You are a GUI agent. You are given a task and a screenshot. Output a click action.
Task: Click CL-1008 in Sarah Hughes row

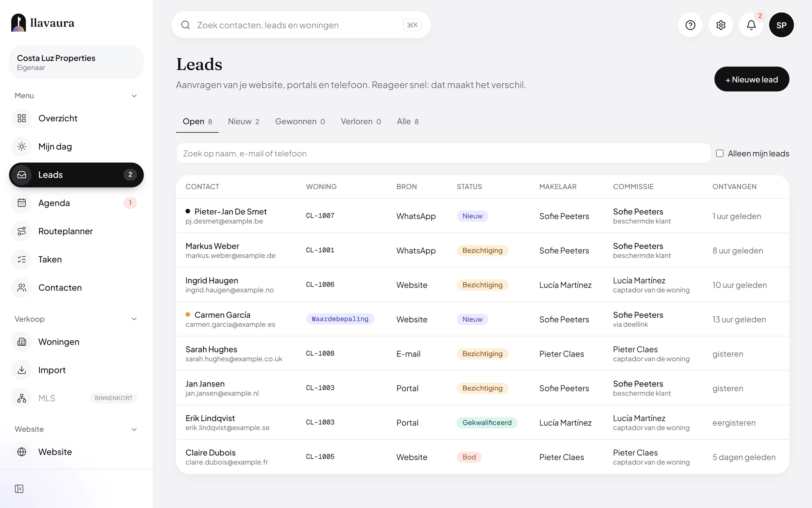320,354
